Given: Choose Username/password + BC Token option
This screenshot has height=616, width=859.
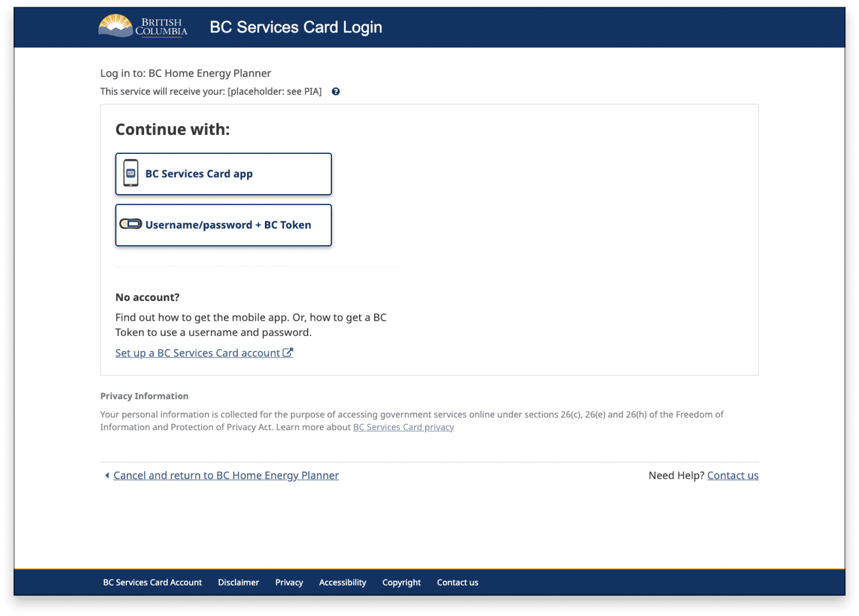Looking at the screenshot, I should click(x=223, y=225).
